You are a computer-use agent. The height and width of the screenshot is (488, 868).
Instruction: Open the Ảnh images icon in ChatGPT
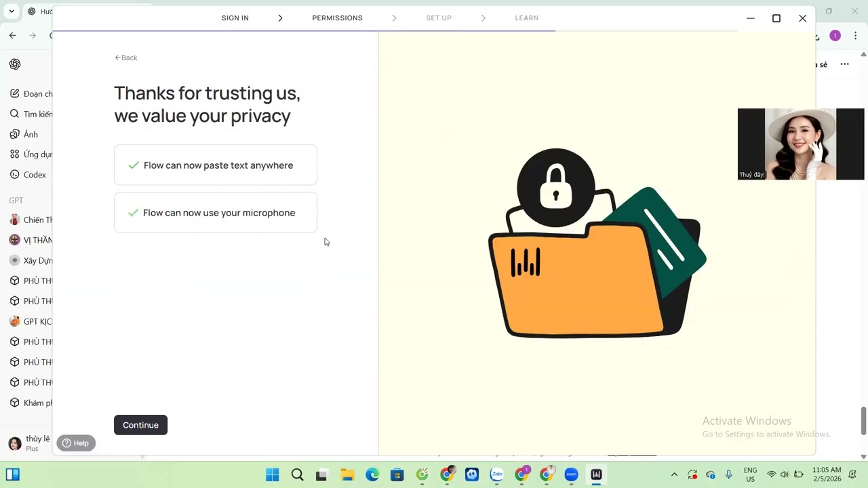pyautogui.click(x=15, y=134)
